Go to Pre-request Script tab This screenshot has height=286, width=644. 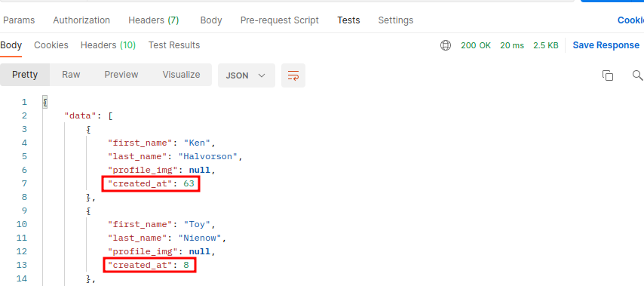coord(280,20)
